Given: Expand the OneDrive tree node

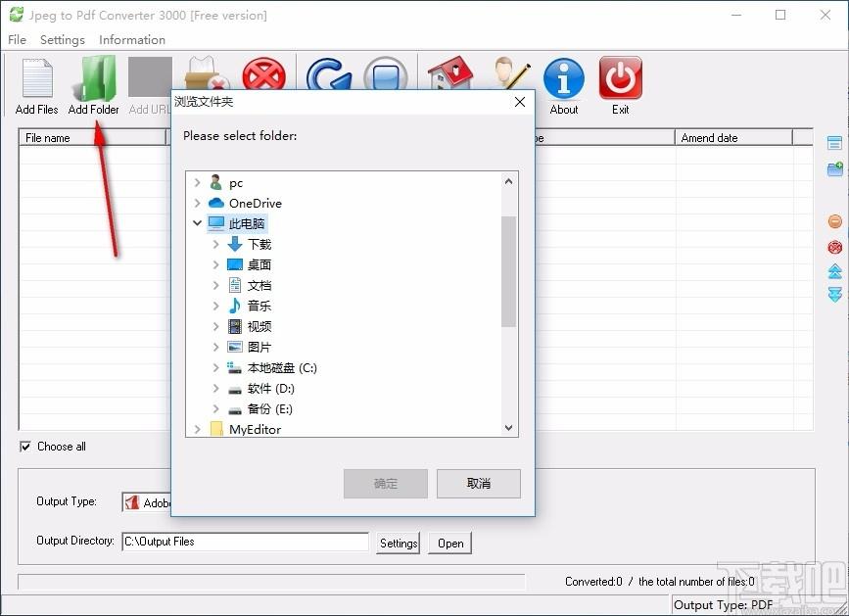Looking at the screenshot, I should pos(198,204).
